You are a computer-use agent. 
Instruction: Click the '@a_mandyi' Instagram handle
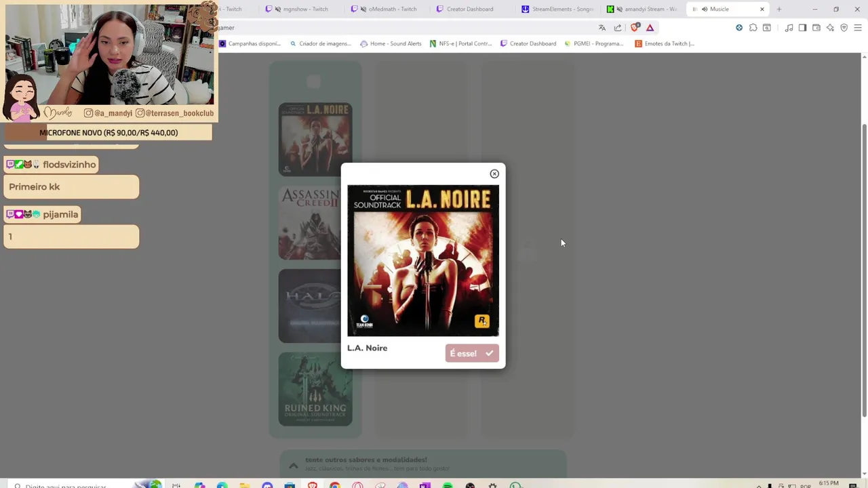(x=113, y=113)
